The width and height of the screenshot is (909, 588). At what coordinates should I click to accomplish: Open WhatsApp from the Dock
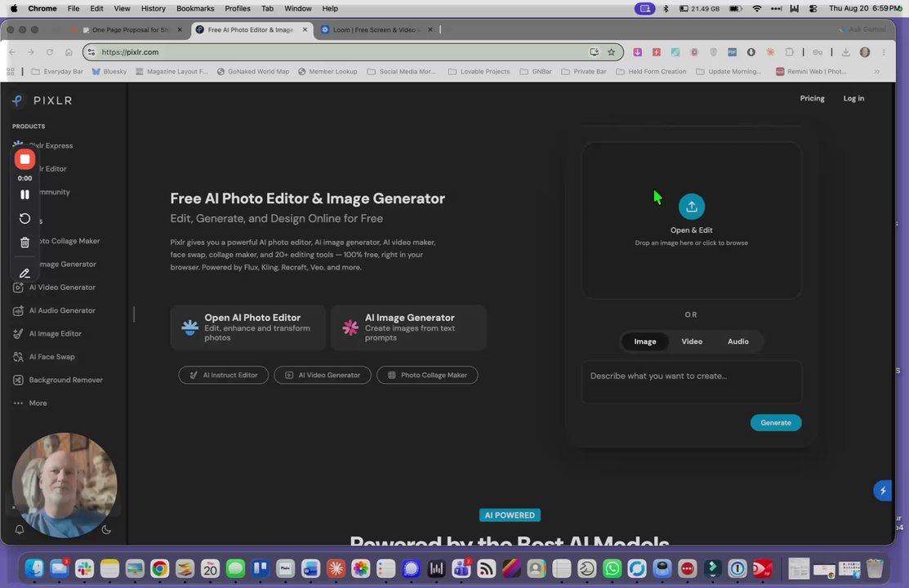pyautogui.click(x=612, y=568)
